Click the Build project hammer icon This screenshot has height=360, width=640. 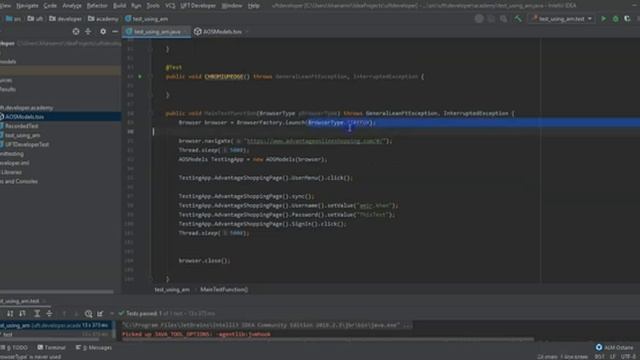[x=518, y=19]
